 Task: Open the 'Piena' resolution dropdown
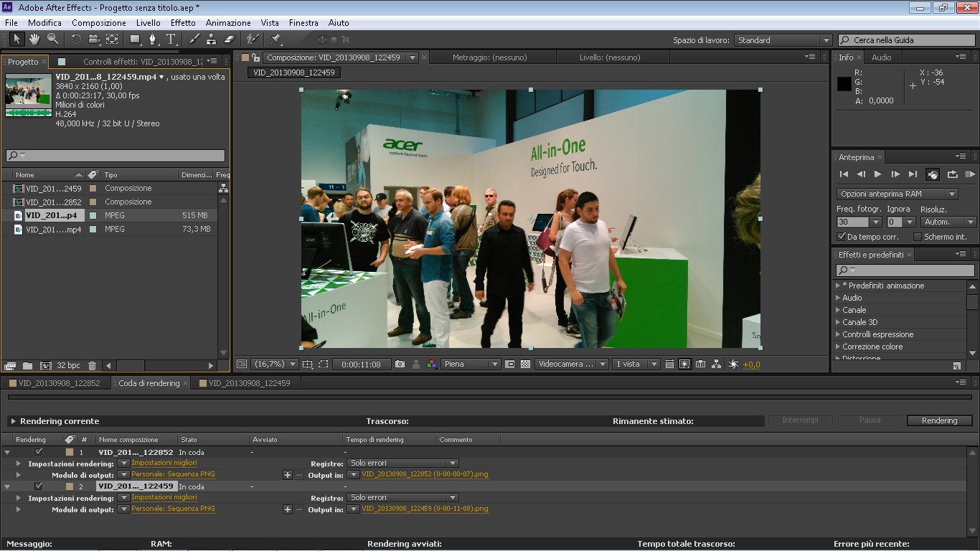pyautogui.click(x=471, y=364)
